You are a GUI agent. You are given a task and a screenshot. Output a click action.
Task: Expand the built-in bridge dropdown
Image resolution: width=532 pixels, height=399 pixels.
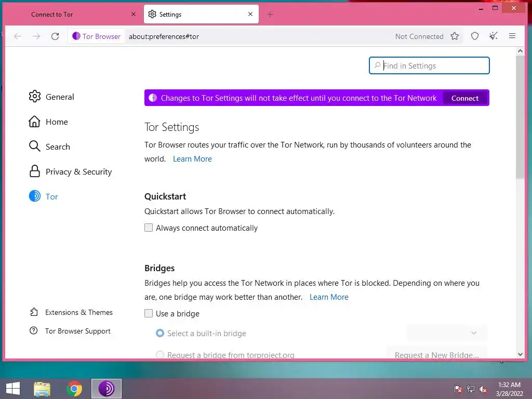446,333
